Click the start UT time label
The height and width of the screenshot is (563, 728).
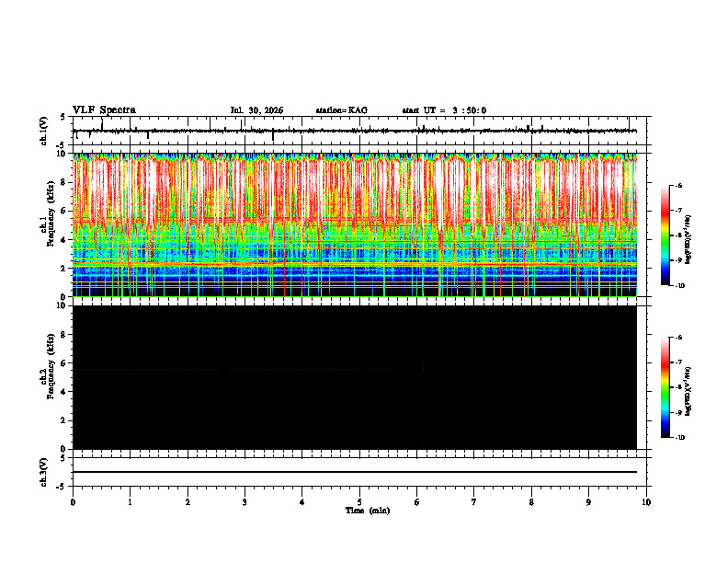point(444,110)
